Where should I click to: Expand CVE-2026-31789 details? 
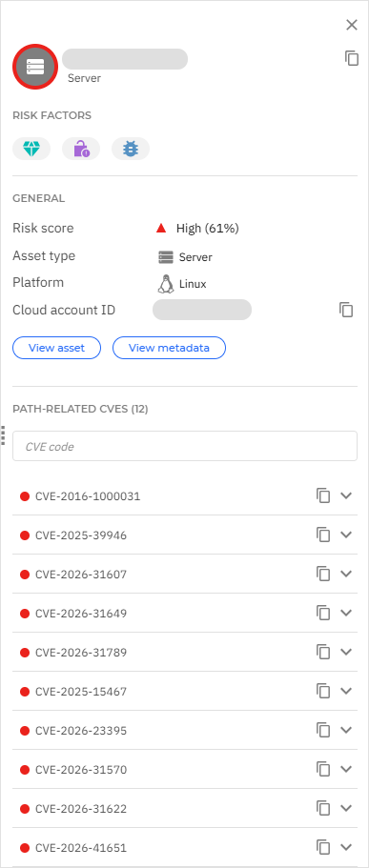click(x=346, y=652)
